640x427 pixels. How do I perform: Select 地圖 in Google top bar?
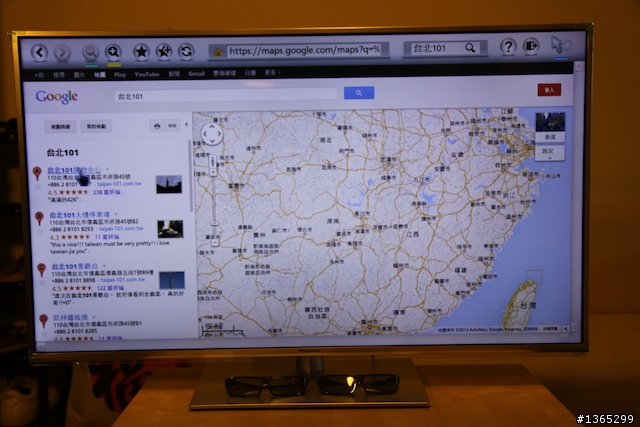click(x=100, y=75)
